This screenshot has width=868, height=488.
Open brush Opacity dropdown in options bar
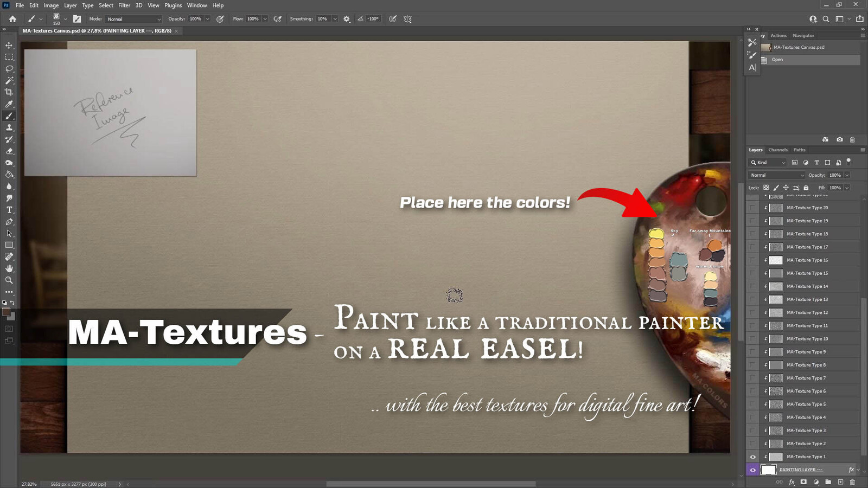207,19
